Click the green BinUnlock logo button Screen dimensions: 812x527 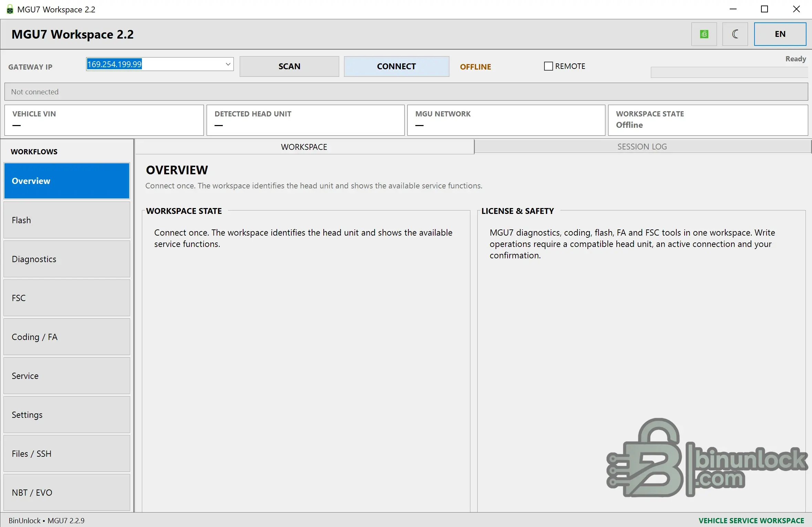click(704, 34)
